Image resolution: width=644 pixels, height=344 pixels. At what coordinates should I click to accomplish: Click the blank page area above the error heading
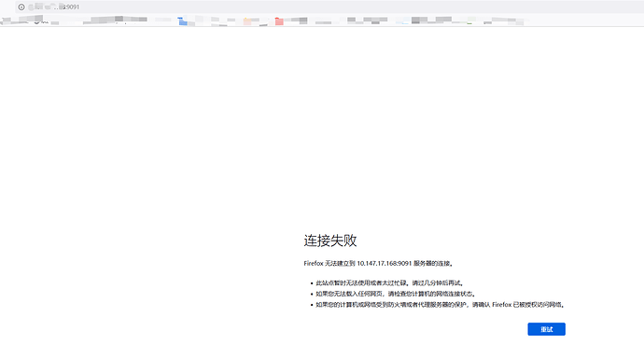click(322, 123)
